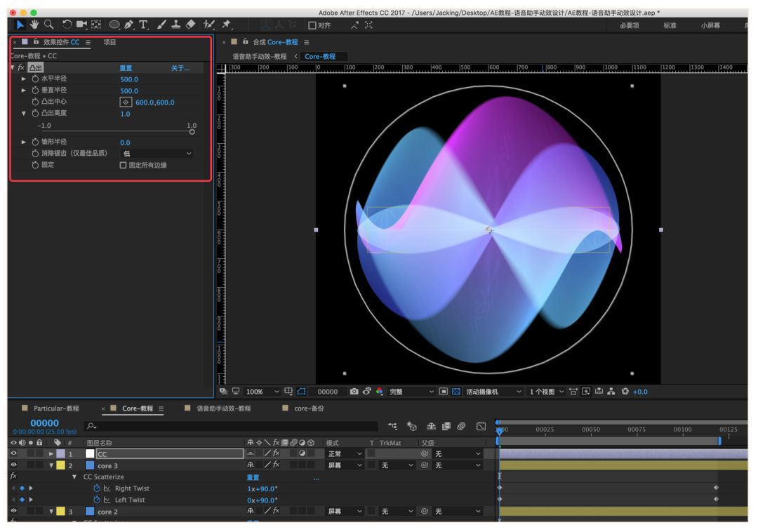The width and height of the screenshot is (758, 532).
Task: Expand the CC layer in timeline
Action: click(51, 453)
